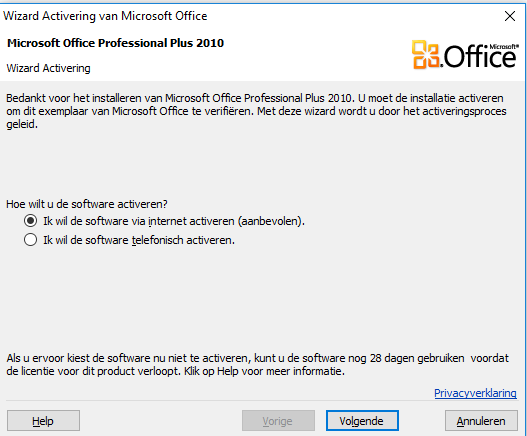Image resolution: width=527 pixels, height=436 pixels.
Task: Open the Privacyverklaring link
Action: click(475, 393)
